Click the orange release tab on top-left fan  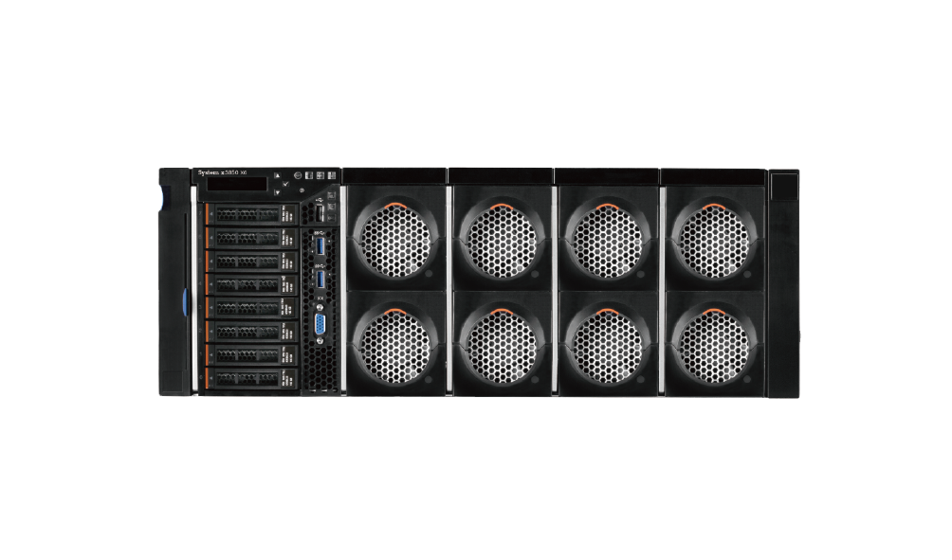click(395, 207)
